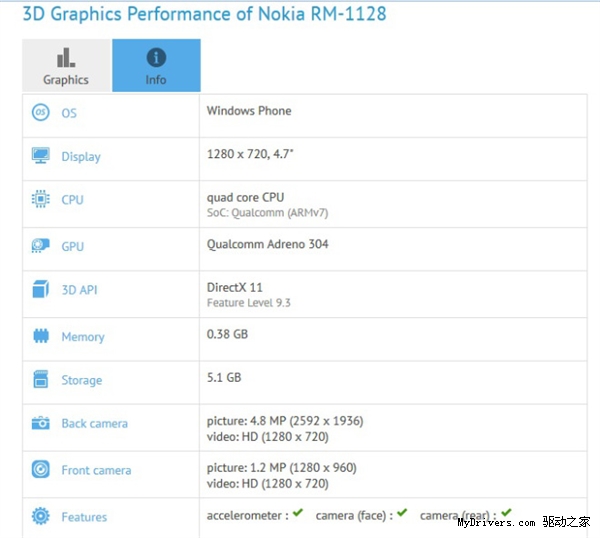600x538 pixels.
Task: Click the Memory chip icon
Action: coord(41,337)
